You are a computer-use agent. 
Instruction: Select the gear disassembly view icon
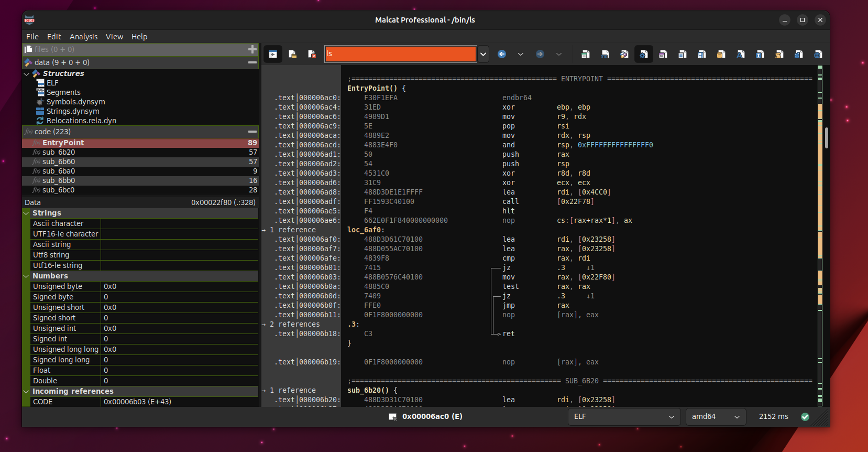pyautogui.click(x=644, y=54)
